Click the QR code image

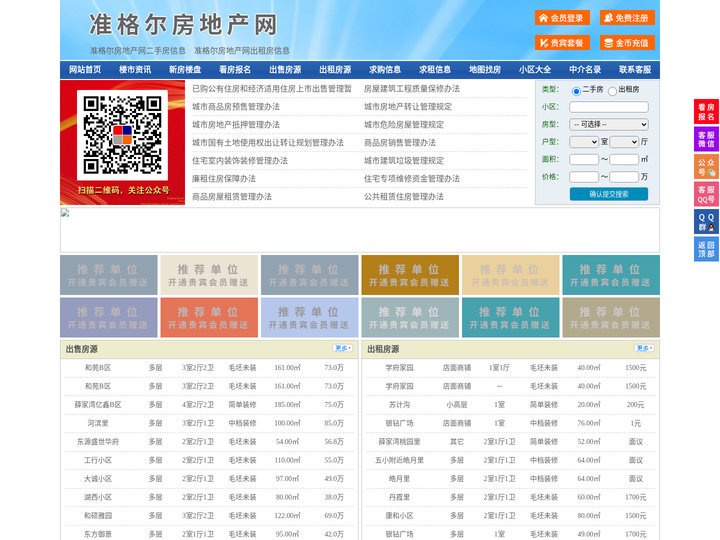point(122,135)
